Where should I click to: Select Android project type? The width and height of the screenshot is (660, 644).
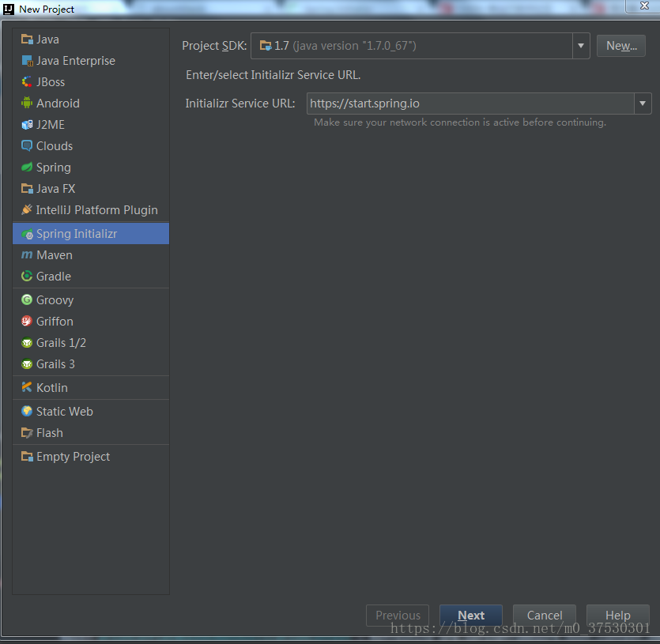(91, 104)
